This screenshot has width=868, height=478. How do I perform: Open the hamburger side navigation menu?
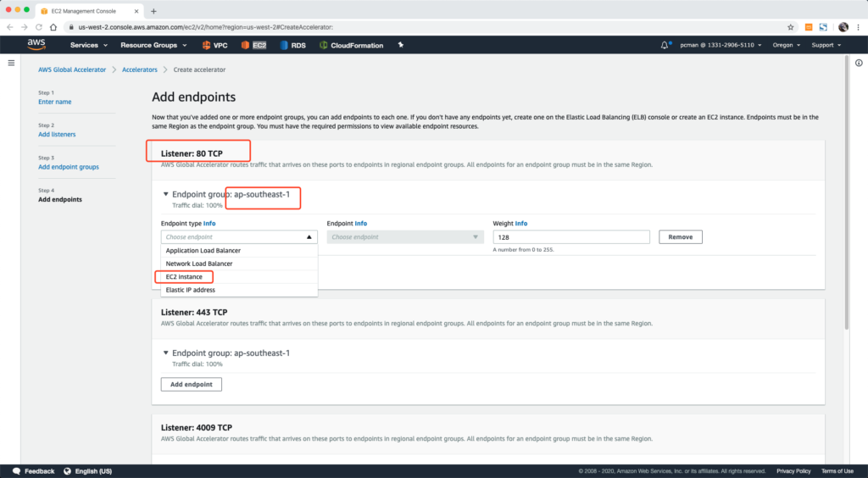tap(11, 63)
